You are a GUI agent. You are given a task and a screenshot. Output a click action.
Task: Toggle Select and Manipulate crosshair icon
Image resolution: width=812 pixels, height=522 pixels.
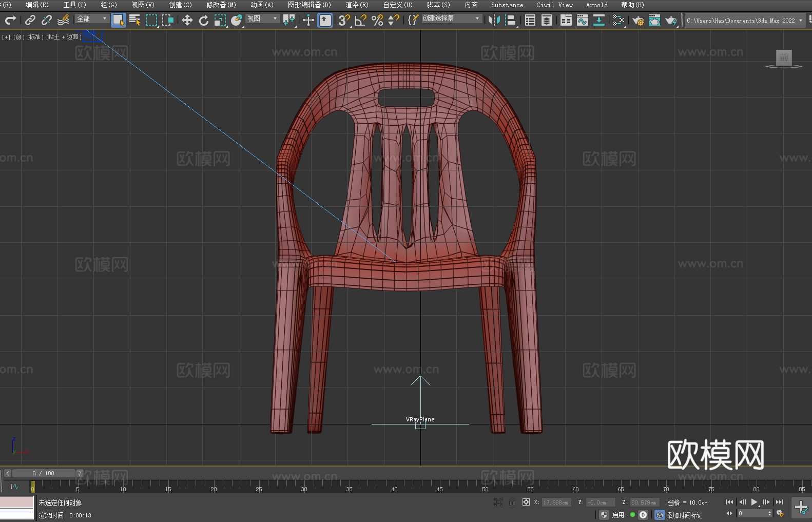pos(308,20)
